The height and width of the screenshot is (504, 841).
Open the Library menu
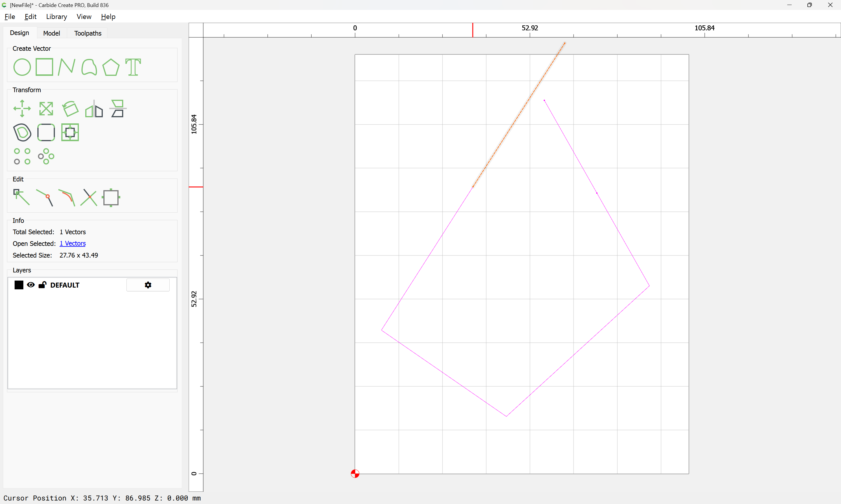pyautogui.click(x=56, y=17)
